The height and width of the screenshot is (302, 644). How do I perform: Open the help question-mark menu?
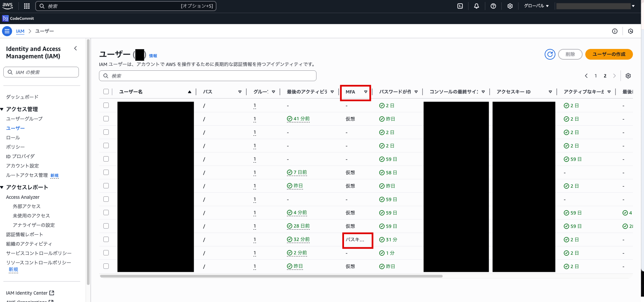493,6
